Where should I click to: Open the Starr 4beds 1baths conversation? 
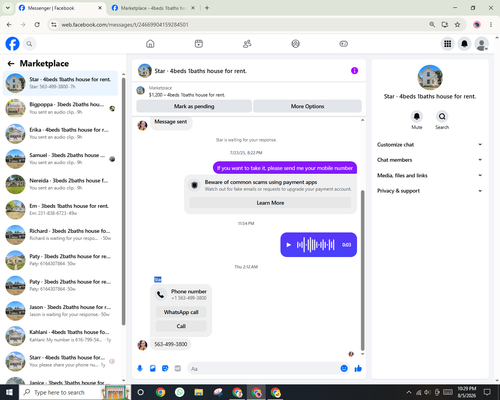(x=60, y=361)
